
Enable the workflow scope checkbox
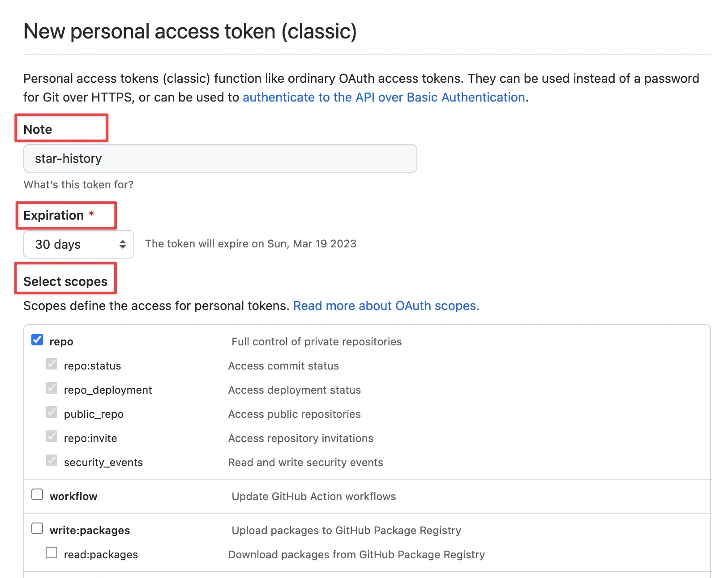37,494
